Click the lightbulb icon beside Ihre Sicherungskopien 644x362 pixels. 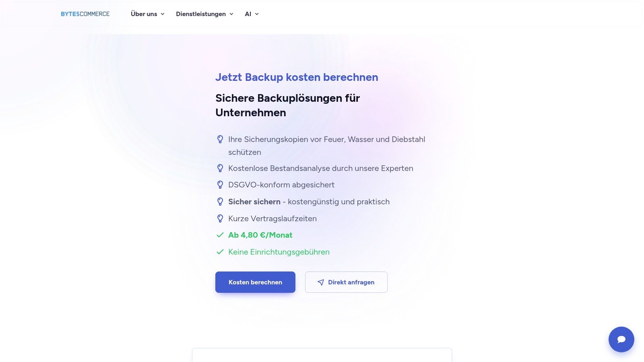[220, 140]
